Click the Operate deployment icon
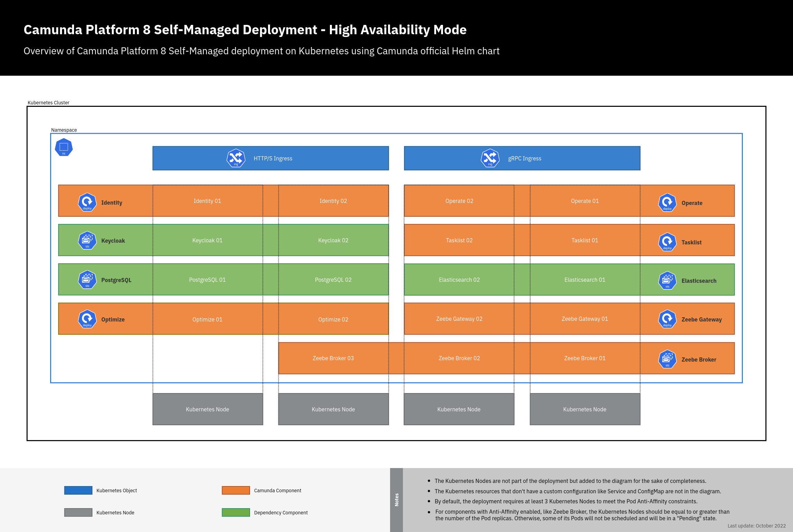 pyautogui.click(x=667, y=203)
